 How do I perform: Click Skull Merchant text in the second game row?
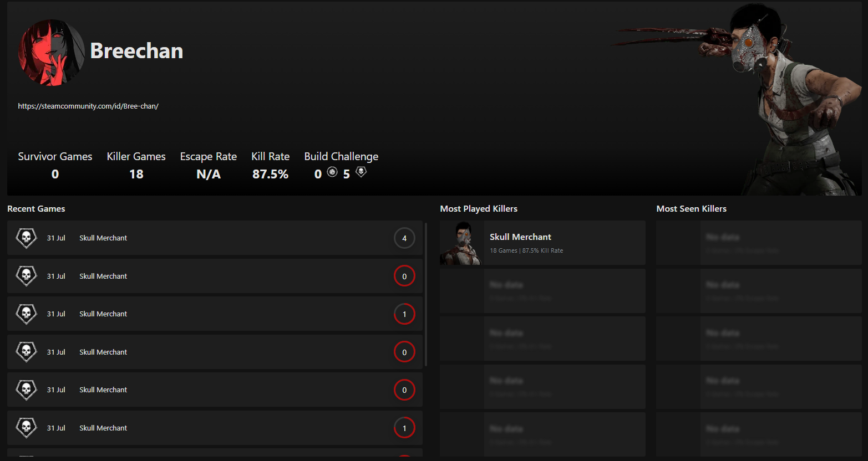click(103, 276)
